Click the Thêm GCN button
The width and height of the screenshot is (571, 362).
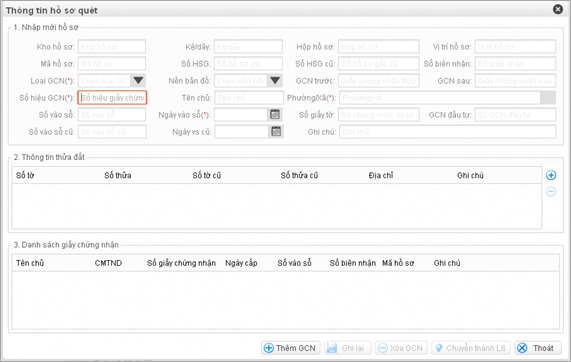pyautogui.click(x=291, y=348)
